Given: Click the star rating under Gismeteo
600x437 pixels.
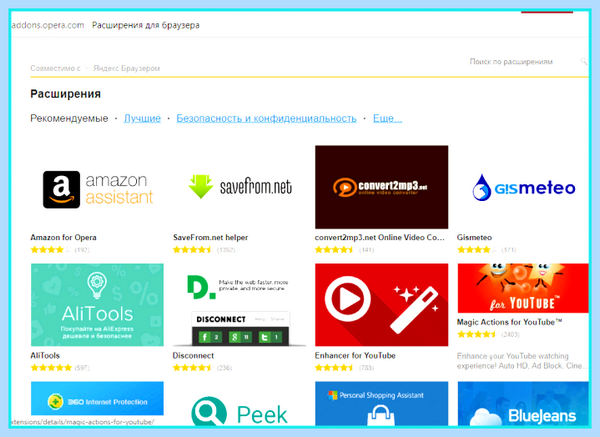Looking at the screenshot, I should coord(477,250).
